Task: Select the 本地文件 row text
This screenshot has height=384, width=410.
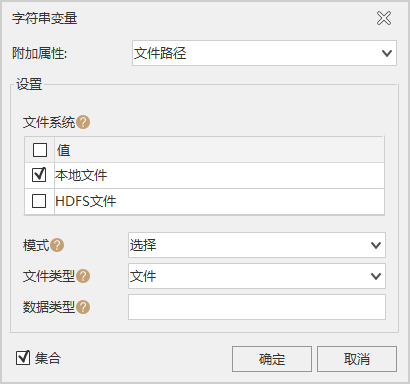Action: (81, 175)
